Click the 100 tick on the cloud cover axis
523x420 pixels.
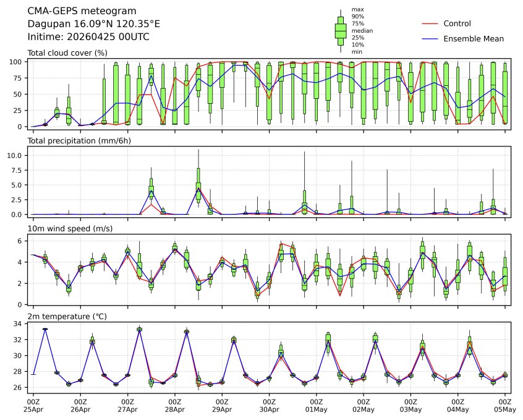coord(17,62)
